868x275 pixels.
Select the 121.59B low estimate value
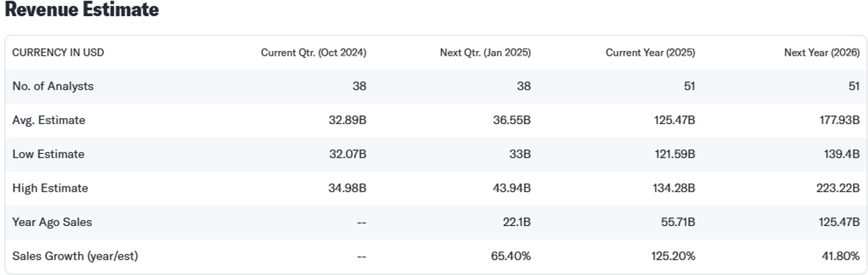(675, 154)
